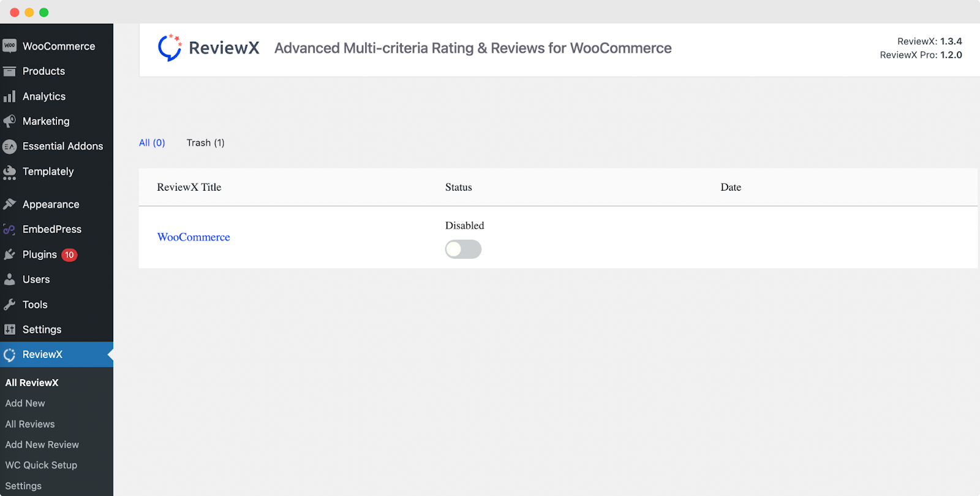Go to the Analytics menu
The image size is (980, 496).
44,96
